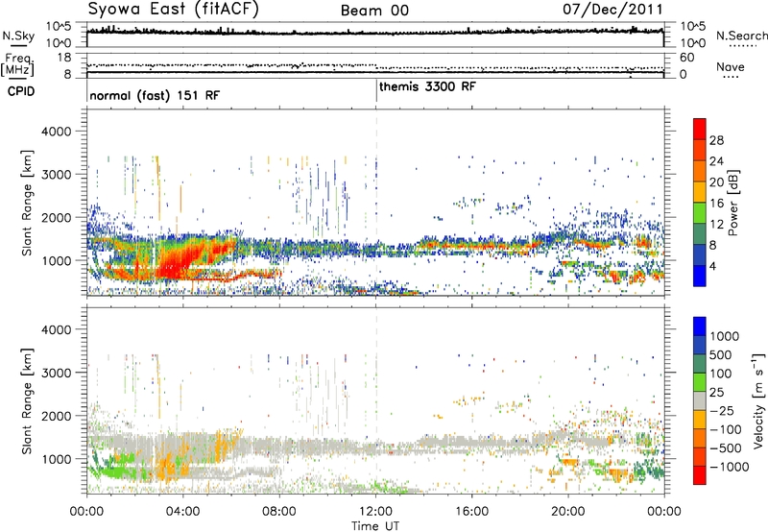Click the 'Velocity [m s-1]' colorbar label
The width and height of the screenshot is (768, 532).
coord(758,400)
